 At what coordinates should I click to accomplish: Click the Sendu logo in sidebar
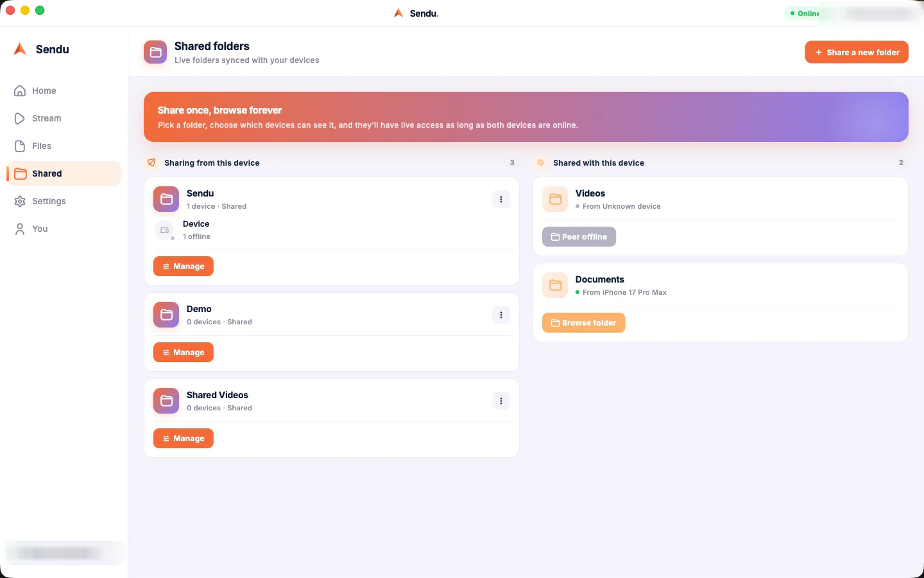(20, 49)
